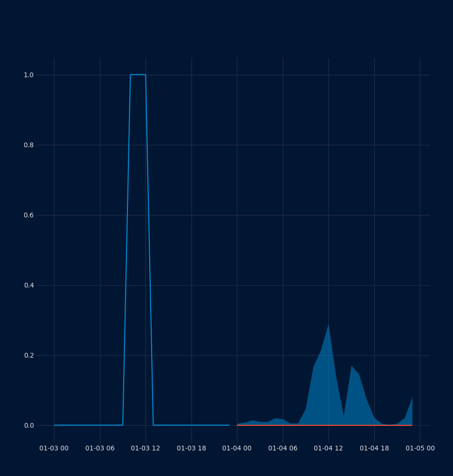Click the tallest peak of the filled area
453x476 pixels.
click(x=328, y=325)
